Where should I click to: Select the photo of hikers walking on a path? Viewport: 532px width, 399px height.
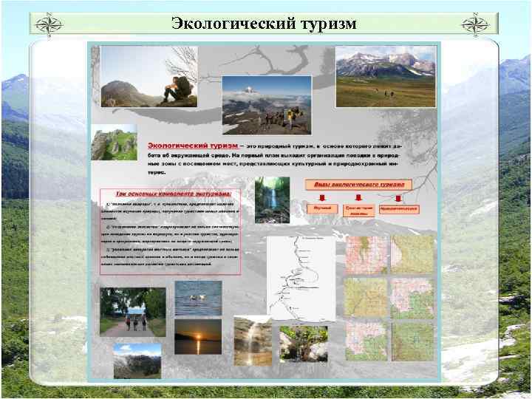[133, 312]
